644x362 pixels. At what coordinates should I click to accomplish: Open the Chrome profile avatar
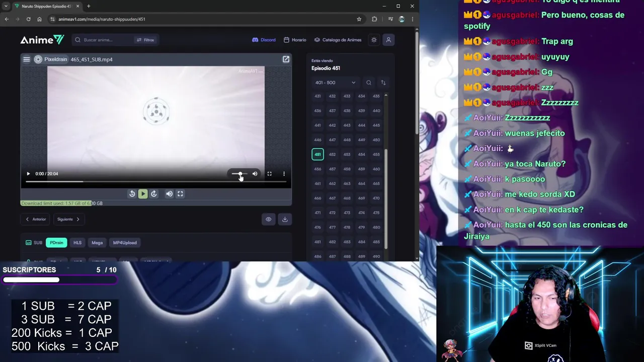point(401,19)
